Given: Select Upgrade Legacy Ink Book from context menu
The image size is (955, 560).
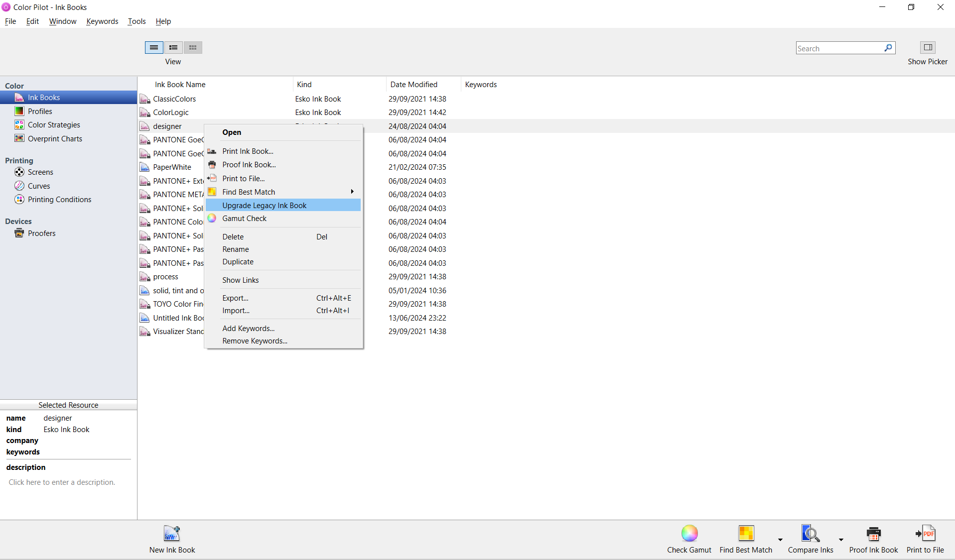Looking at the screenshot, I should click(x=264, y=205).
